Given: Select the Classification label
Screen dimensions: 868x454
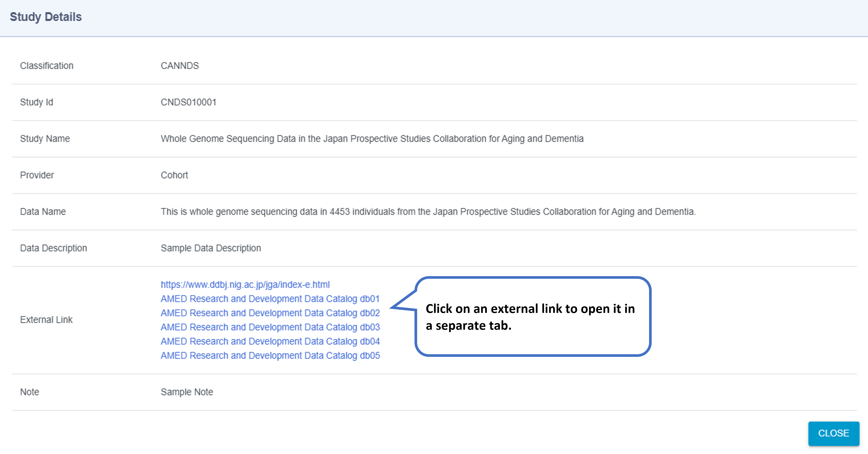Looking at the screenshot, I should pyautogui.click(x=47, y=65).
